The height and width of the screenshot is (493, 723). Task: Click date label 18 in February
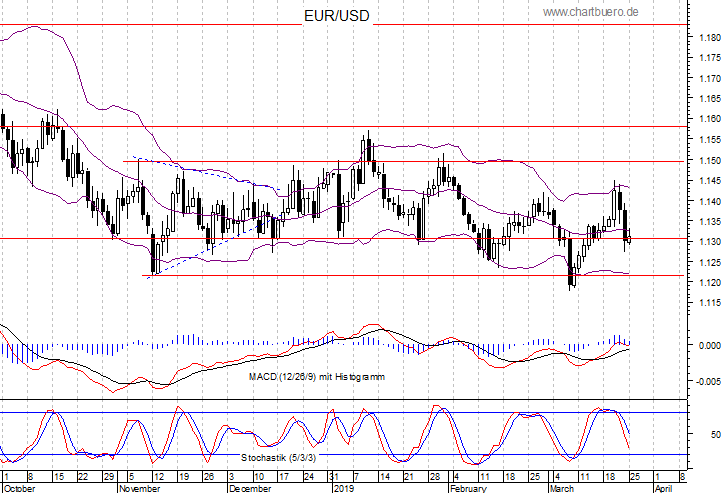pyautogui.click(x=510, y=477)
